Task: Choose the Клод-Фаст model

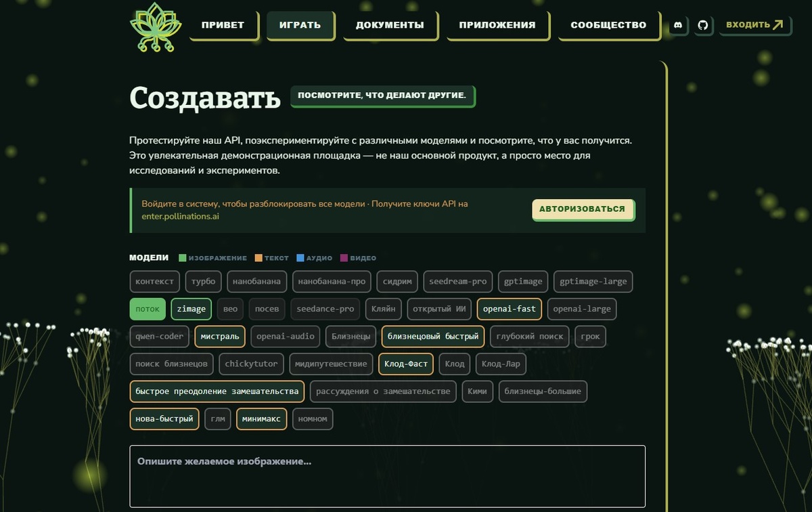Action: pyautogui.click(x=406, y=364)
